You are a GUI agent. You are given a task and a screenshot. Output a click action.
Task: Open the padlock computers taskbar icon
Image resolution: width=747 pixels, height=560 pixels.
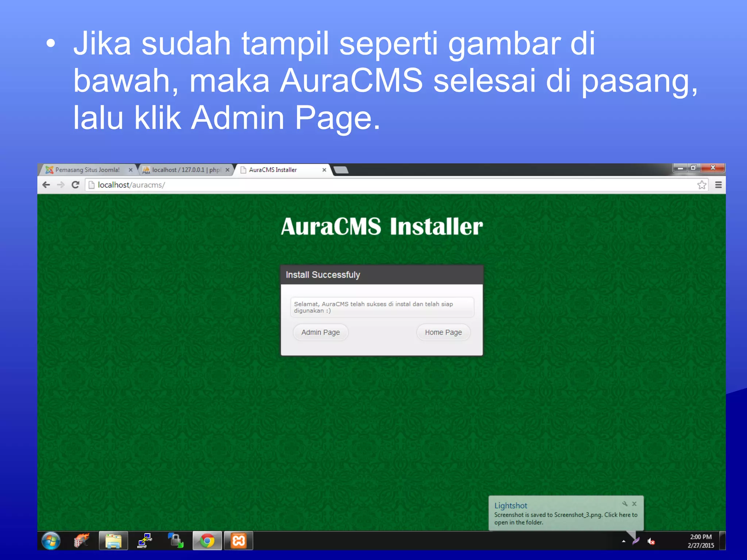(176, 541)
